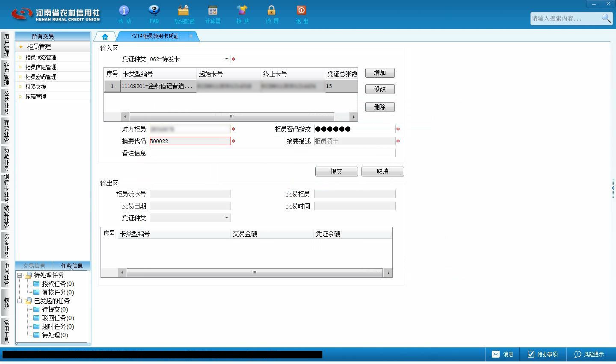Select the 银行卡业务 side tab

click(x=6, y=188)
